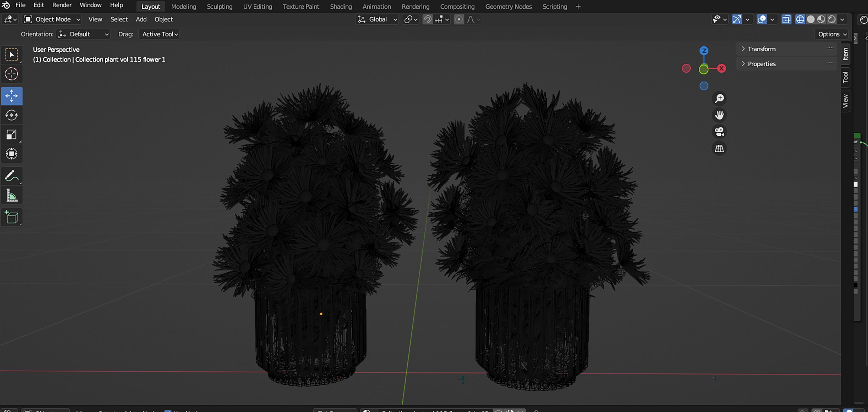Viewport: 868px width, 412px height.
Task: Switch to wireframe viewport shading
Action: (800, 19)
